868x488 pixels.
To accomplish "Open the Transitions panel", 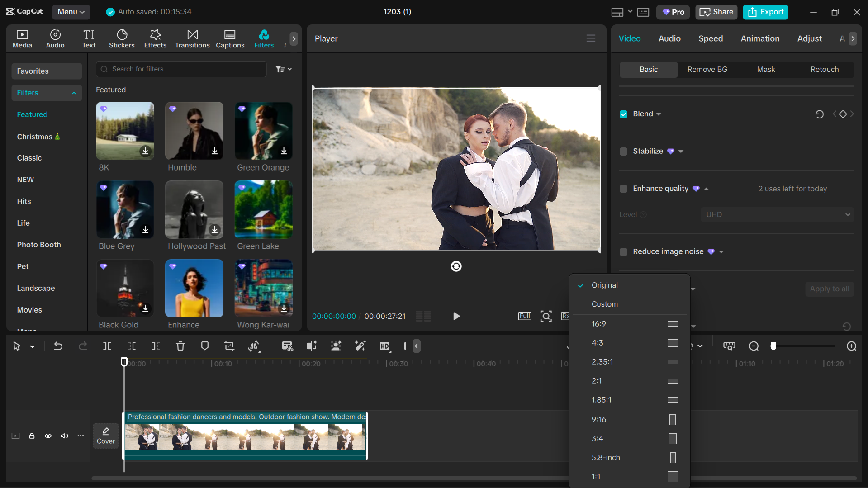I will point(192,38).
